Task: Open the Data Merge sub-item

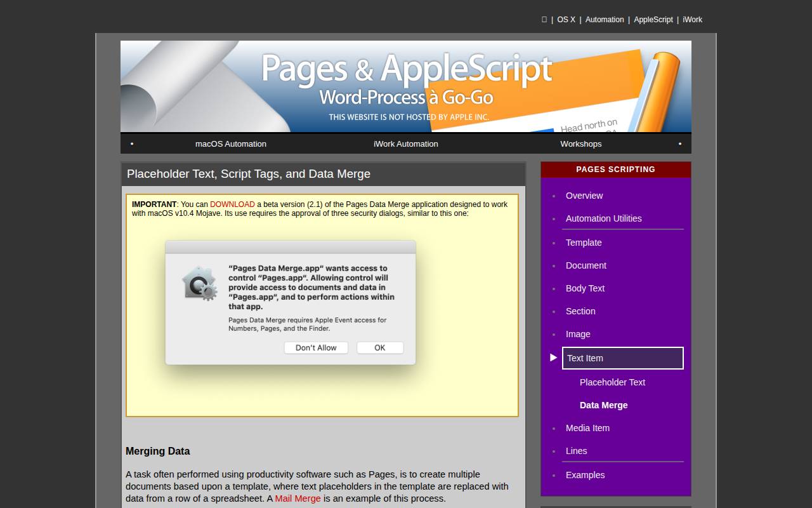Action: [x=604, y=405]
